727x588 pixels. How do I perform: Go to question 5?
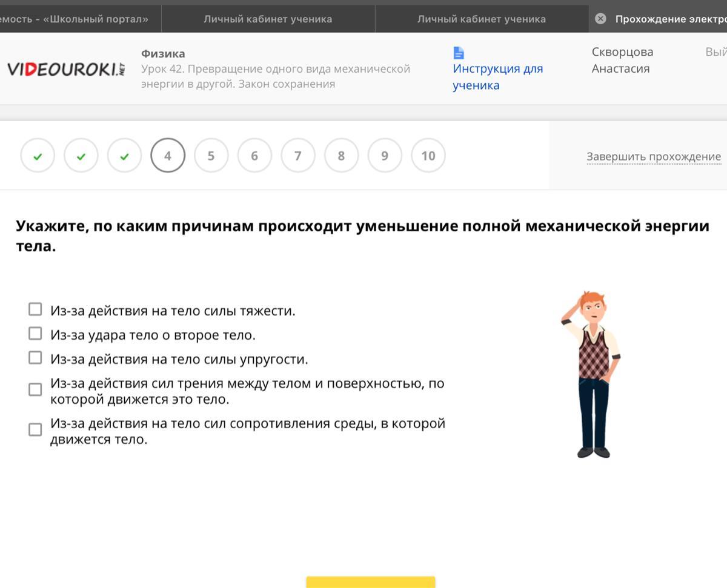(x=211, y=156)
